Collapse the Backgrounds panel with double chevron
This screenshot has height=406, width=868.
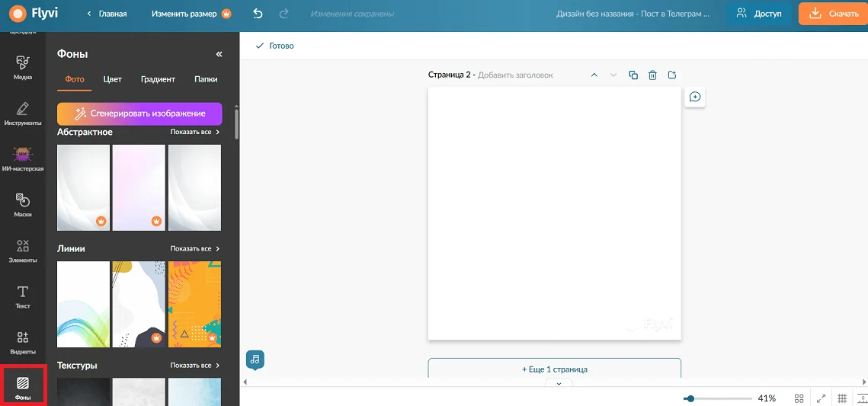[219, 54]
